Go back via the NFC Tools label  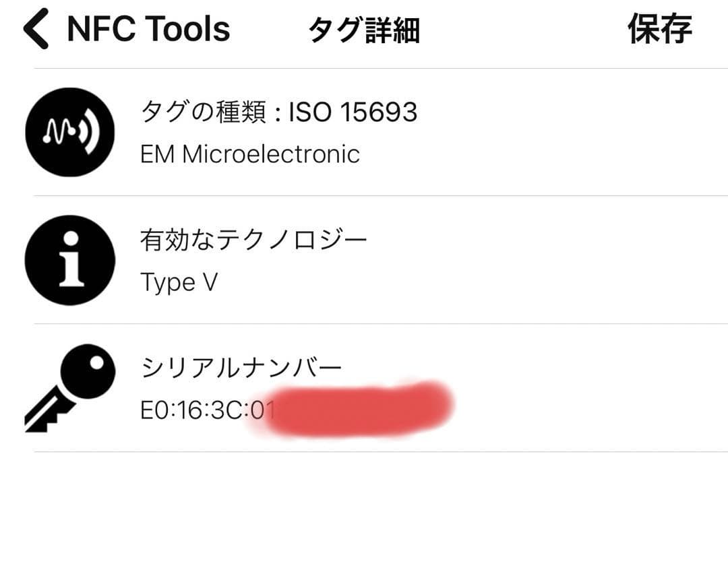(x=148, y=30)
